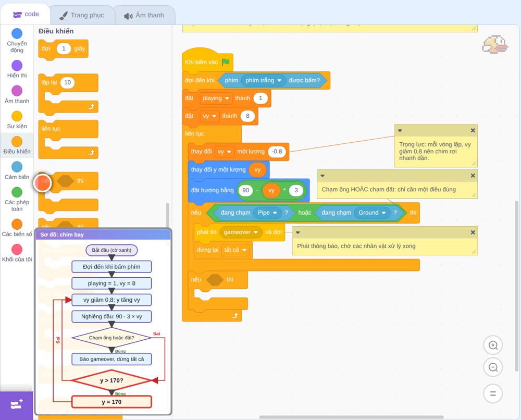Click the value 8 in 'đặt vy thành'
Viewport: 521px width, 420px height.
(247, 116)
